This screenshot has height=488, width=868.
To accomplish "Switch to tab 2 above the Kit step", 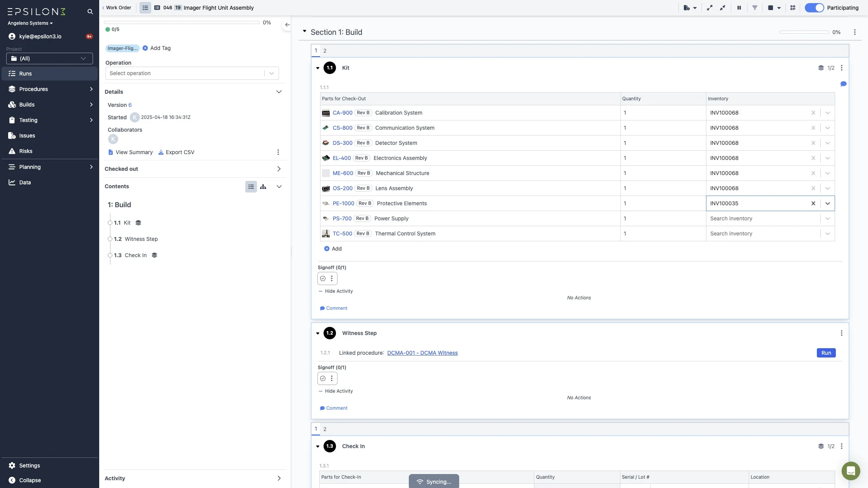I will tap(325, 51).
